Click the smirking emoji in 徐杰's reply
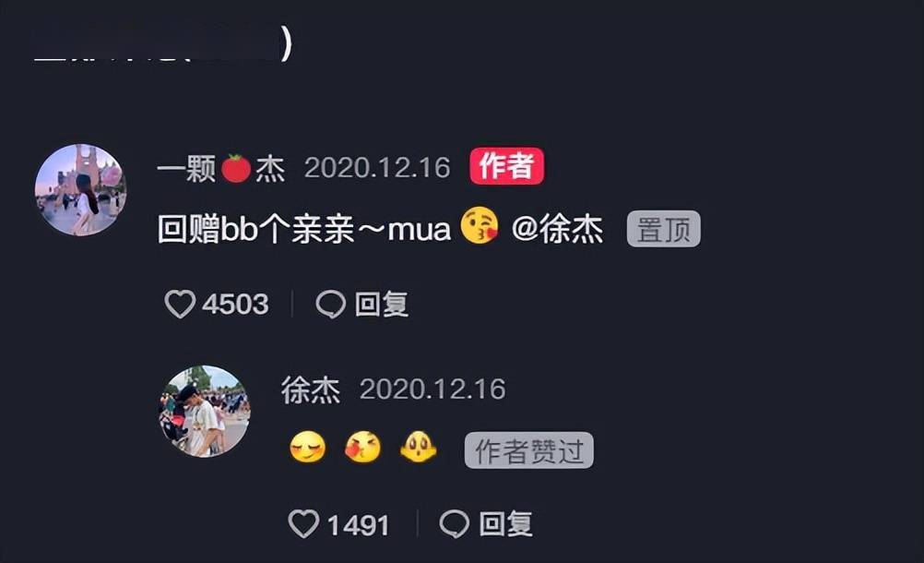This screenshot has height=563, width=924. click(x=308, y=447)
